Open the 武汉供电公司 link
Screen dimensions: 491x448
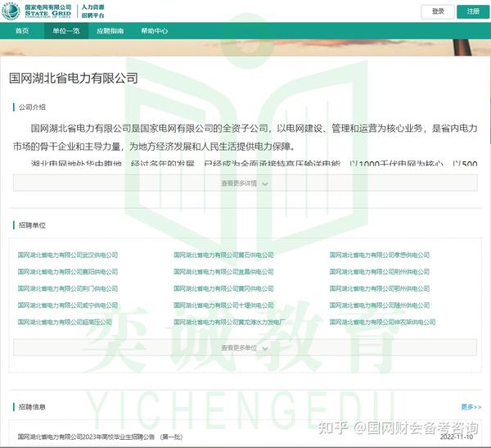[x=68, y=255]
